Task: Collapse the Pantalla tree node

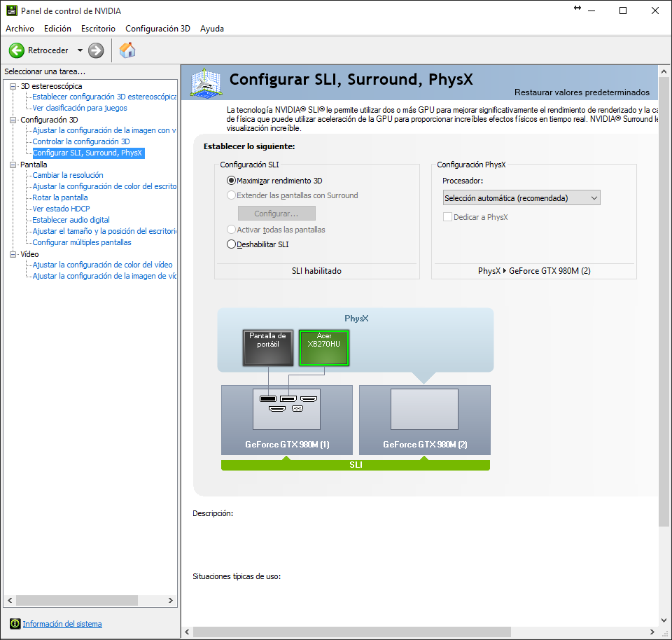Action: pyautogui.click(x=13, y=165)
